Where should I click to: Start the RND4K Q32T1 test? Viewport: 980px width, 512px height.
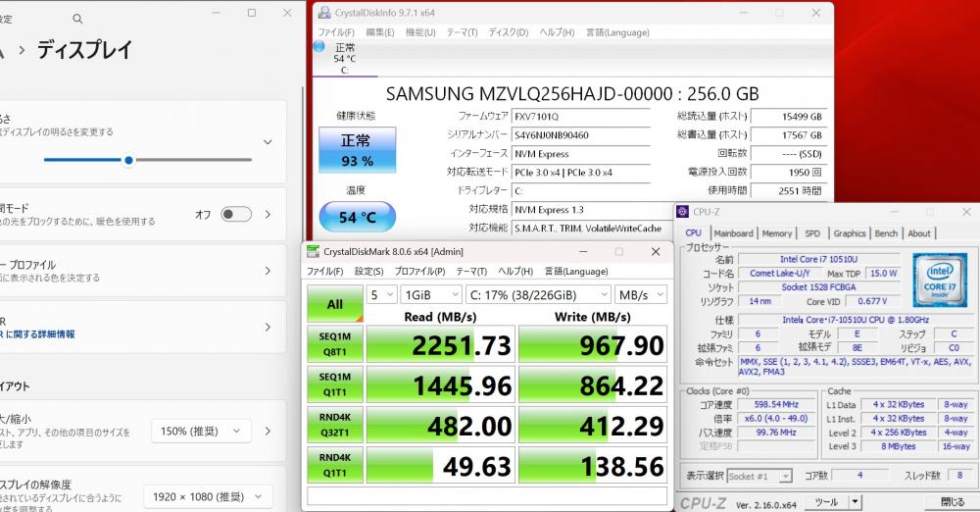click(x=335, y=425)
